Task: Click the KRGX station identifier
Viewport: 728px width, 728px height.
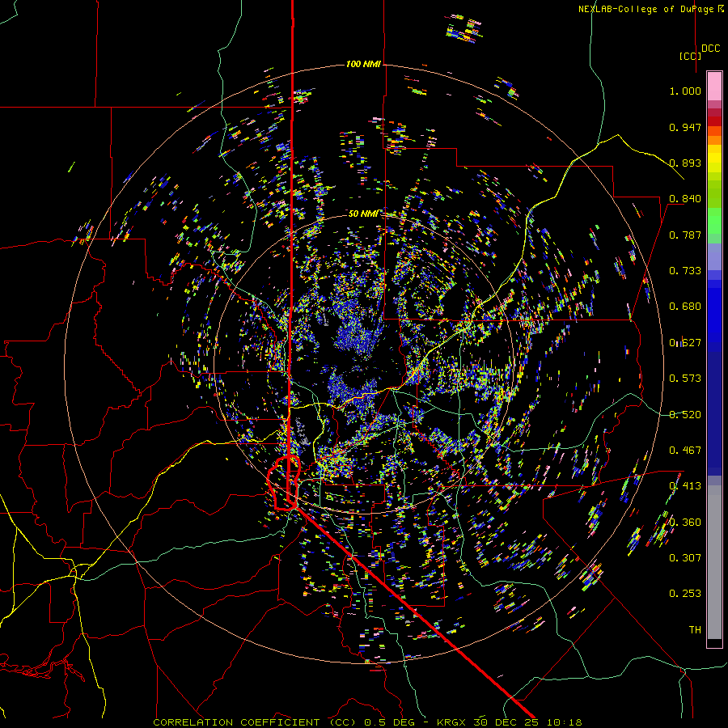Action: [x=453, y=722]
